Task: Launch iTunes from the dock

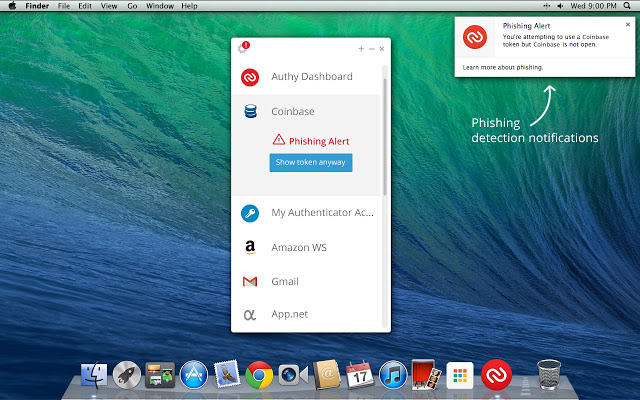Action: pos(393,375)
